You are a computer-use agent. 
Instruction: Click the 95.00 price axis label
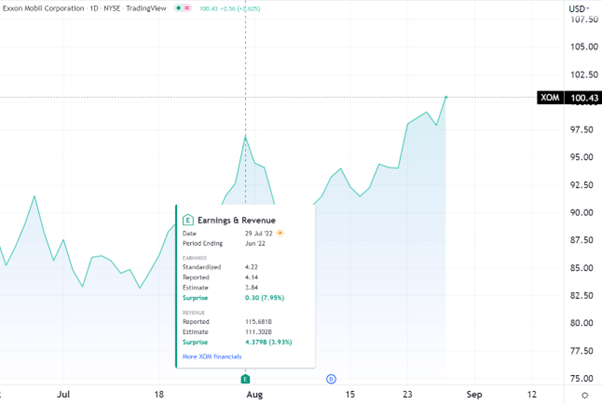(x=582, y=157)
